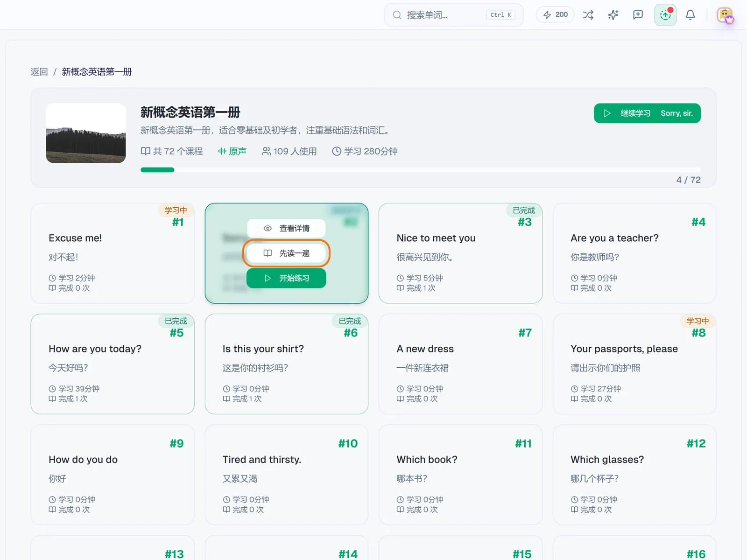
Task: Click the 学习中 badge on lesson #8
Action: click(x=698, y=321)
